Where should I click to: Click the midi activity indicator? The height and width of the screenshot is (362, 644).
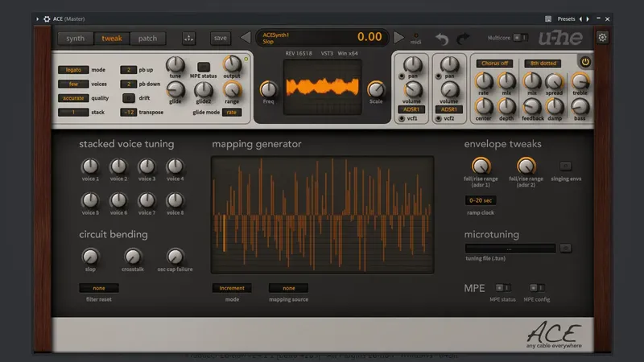415,35
